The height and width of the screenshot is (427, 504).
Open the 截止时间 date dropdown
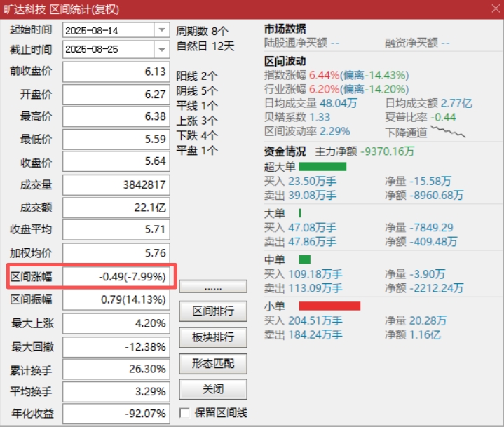point(162,50)
